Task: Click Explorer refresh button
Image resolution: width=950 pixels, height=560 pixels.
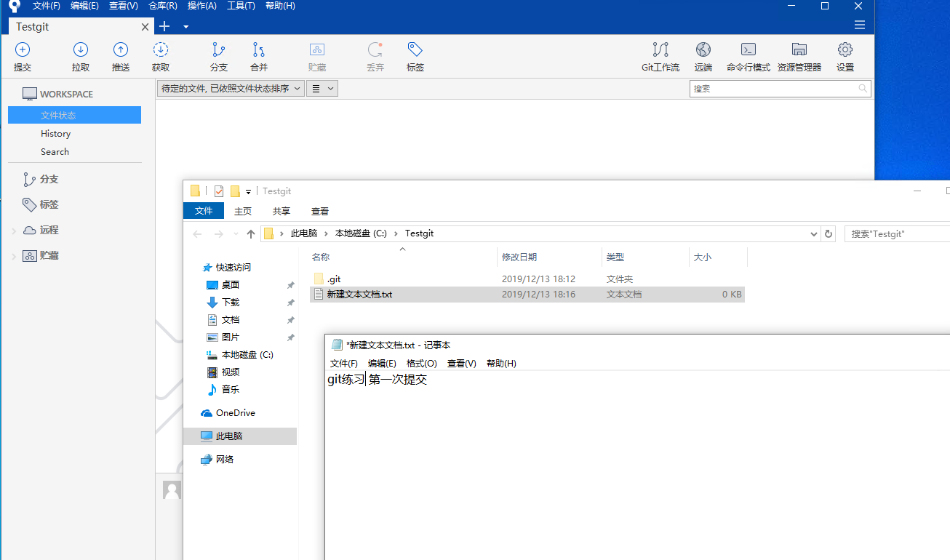Action: [828, 234]
